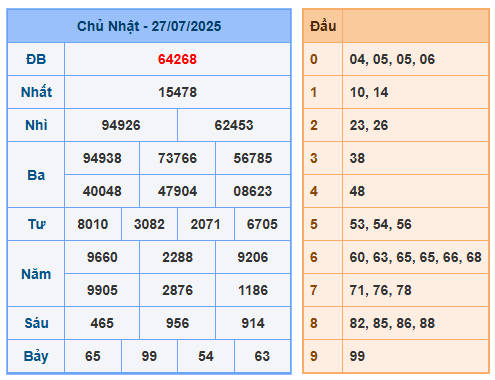Image resolution: width=495 pixels, height=380 pixels.
Task: Click the Đầu column header
Action: click(323, 26)
